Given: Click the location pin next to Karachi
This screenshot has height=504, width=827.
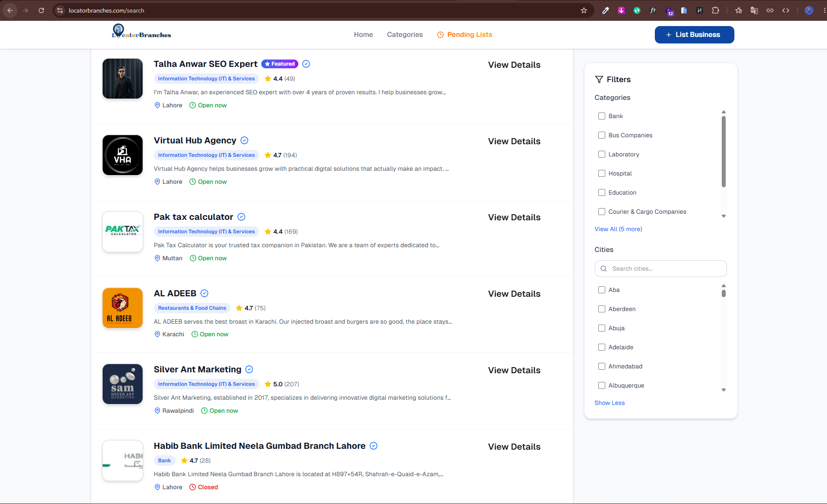Looking at the screenshot, I should point(157,334).
